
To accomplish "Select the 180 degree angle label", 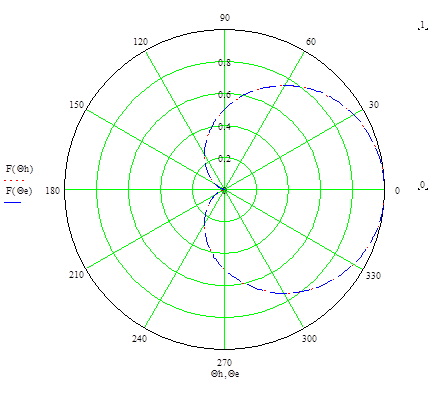I will [x=53, y=191].
